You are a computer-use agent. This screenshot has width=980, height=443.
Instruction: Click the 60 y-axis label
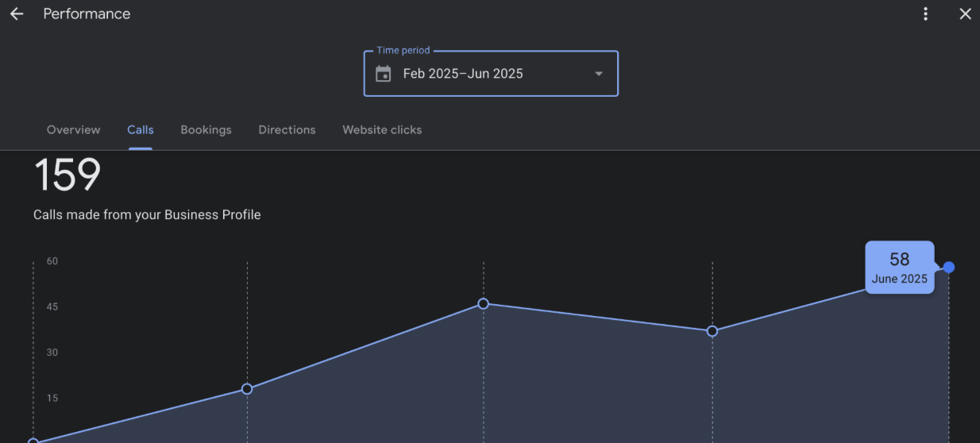[52, 261]
